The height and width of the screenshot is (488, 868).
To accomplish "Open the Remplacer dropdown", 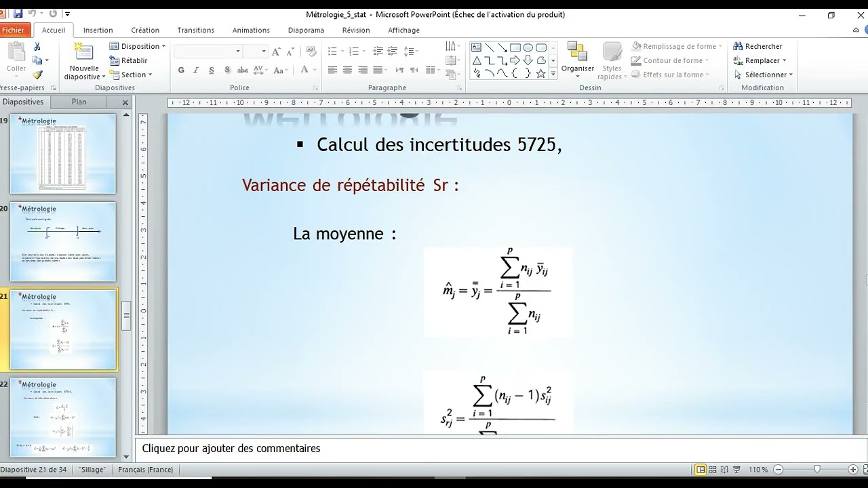I will click(760, 60).
